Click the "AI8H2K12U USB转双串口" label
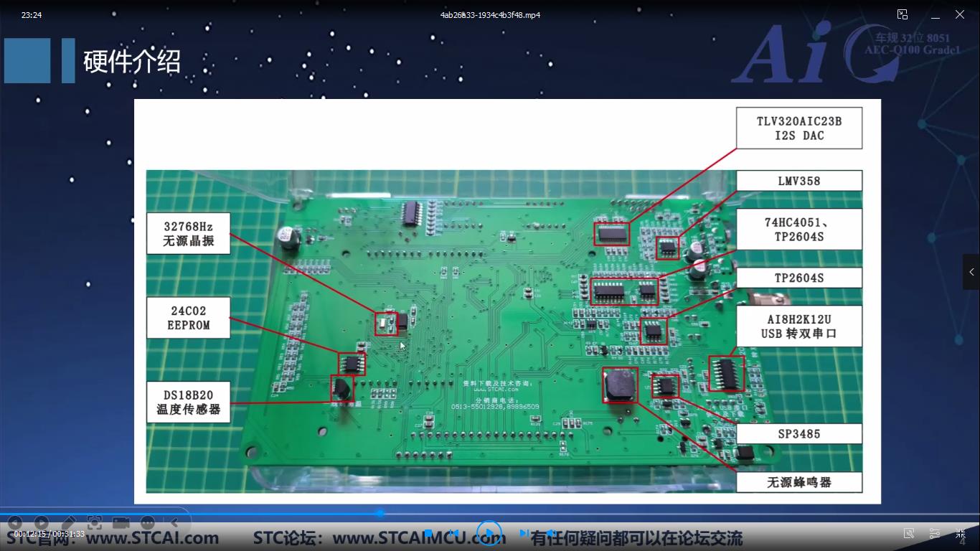 coord(799,326)
